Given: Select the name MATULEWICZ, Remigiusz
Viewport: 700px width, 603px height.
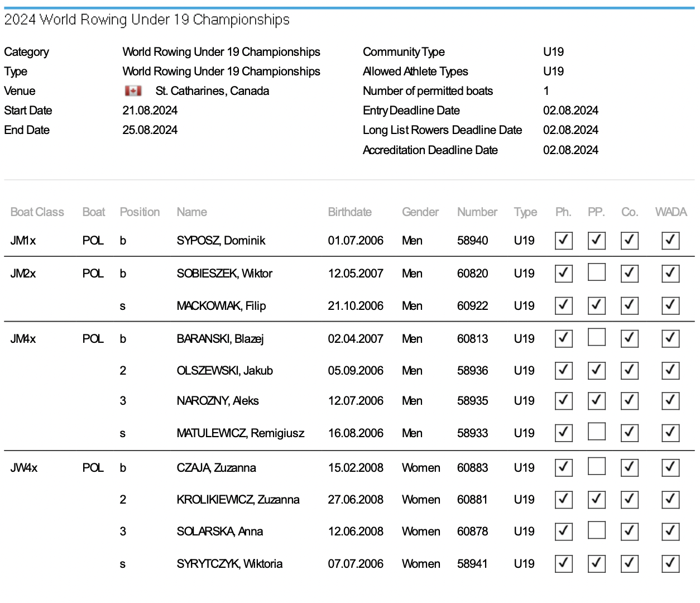Looking at the screenshot, I should click(241, 433).
